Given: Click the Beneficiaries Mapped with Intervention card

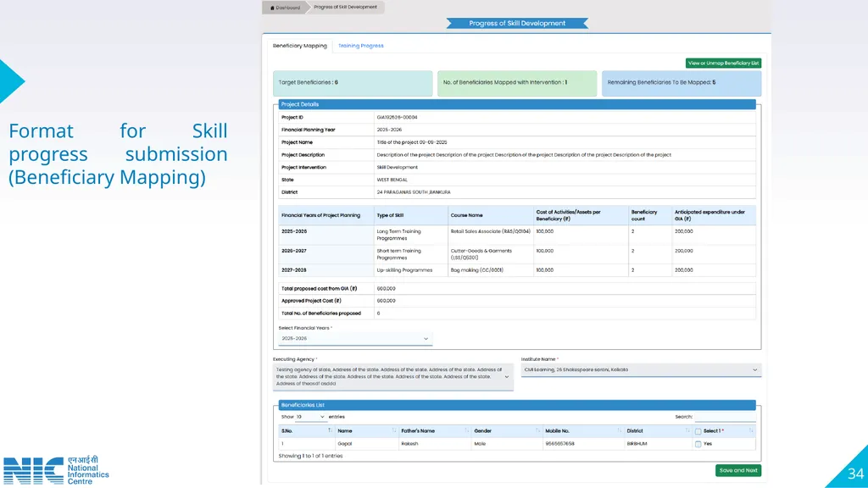Looking at the screenshot, I should tap(517, 83).
